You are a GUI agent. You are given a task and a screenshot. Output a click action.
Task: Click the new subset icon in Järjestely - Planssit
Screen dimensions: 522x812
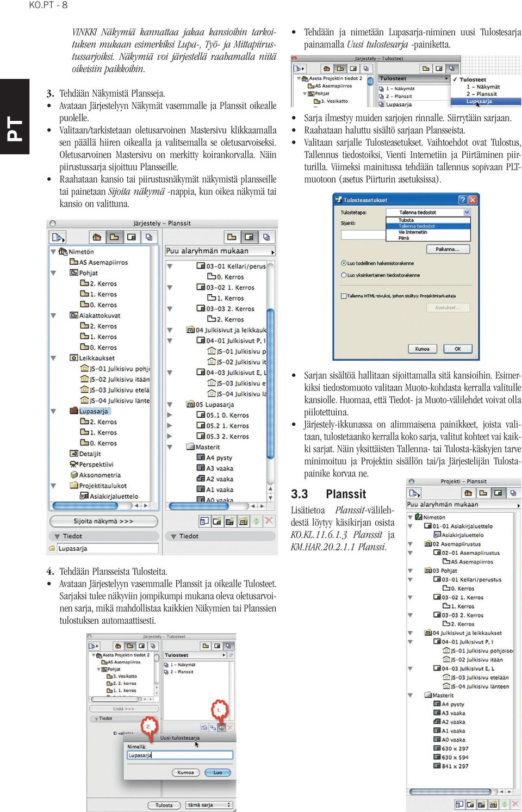(243, 521)
